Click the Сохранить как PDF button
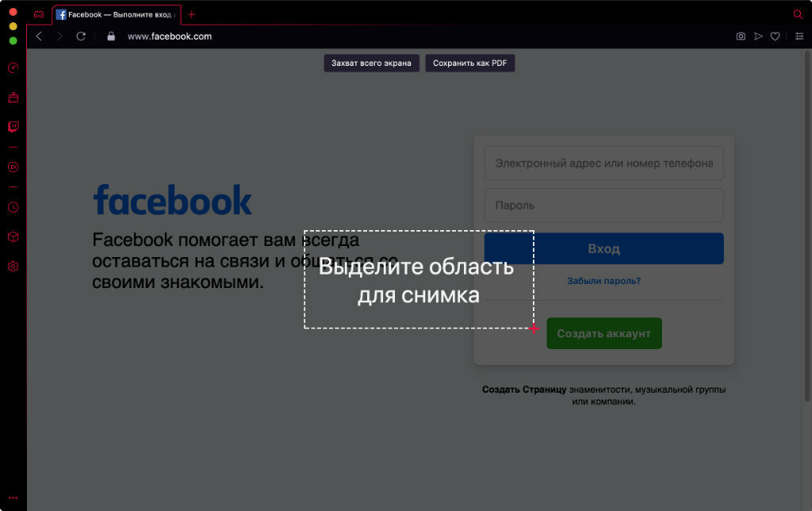Viewport: 812px width, 511px height. (x=469, y=63)
